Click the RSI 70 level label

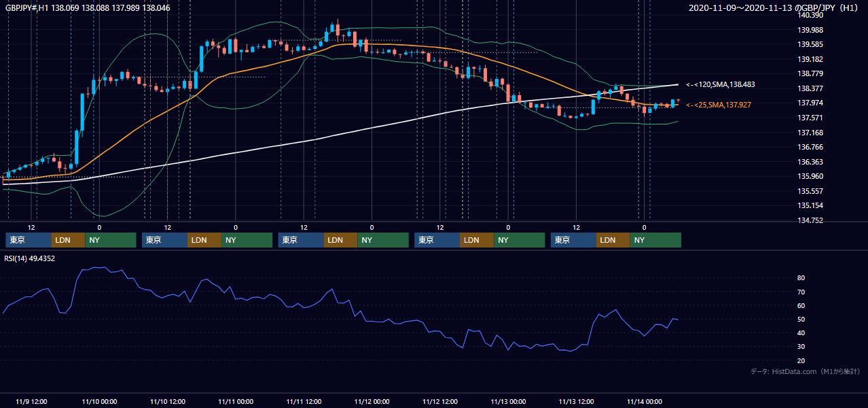(x=801, y=292)
